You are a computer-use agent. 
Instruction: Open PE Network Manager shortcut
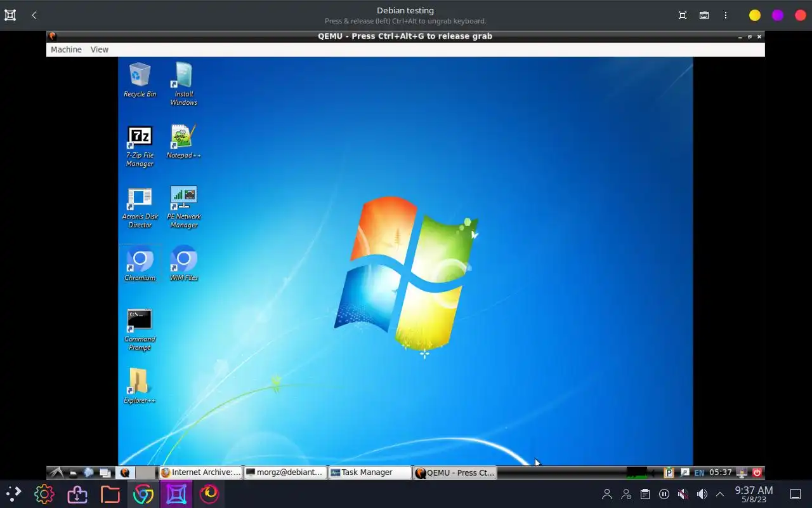coord(183,208)
